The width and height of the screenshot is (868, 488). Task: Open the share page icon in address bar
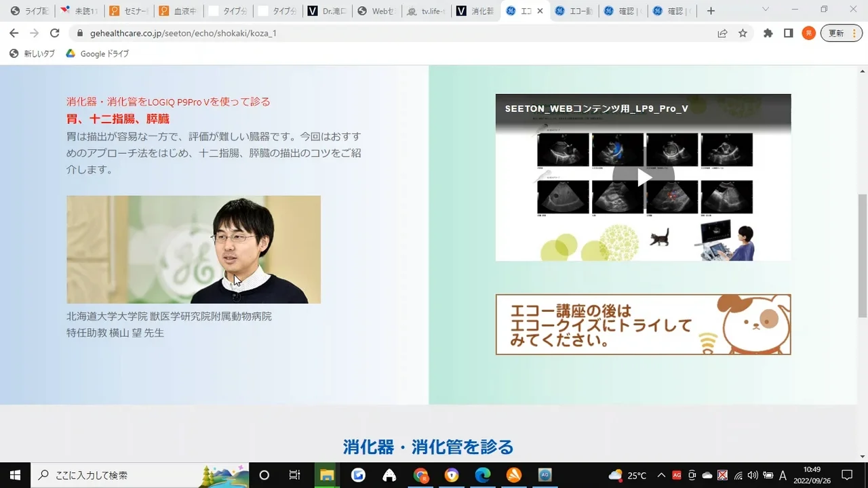click(x=723, y=33)
